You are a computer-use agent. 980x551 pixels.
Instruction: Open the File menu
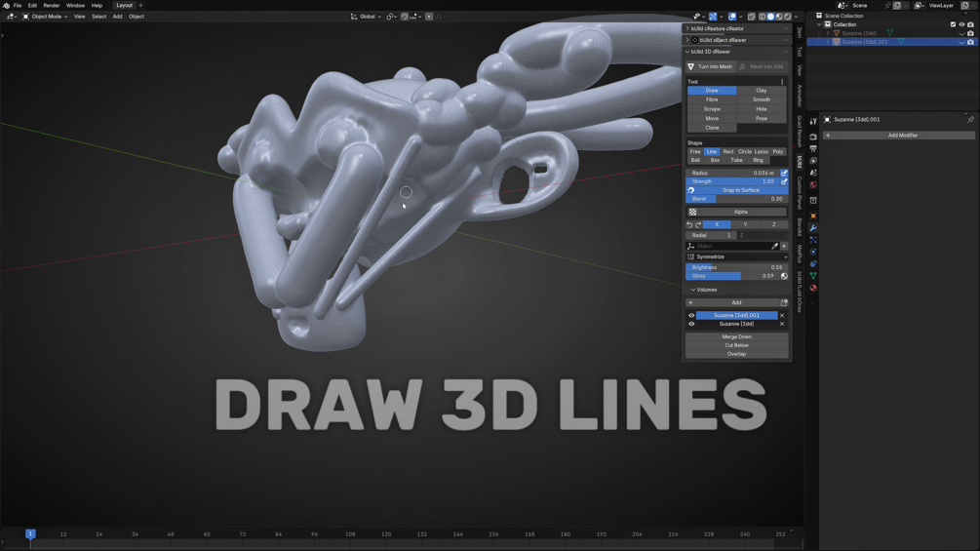point(18,5)
